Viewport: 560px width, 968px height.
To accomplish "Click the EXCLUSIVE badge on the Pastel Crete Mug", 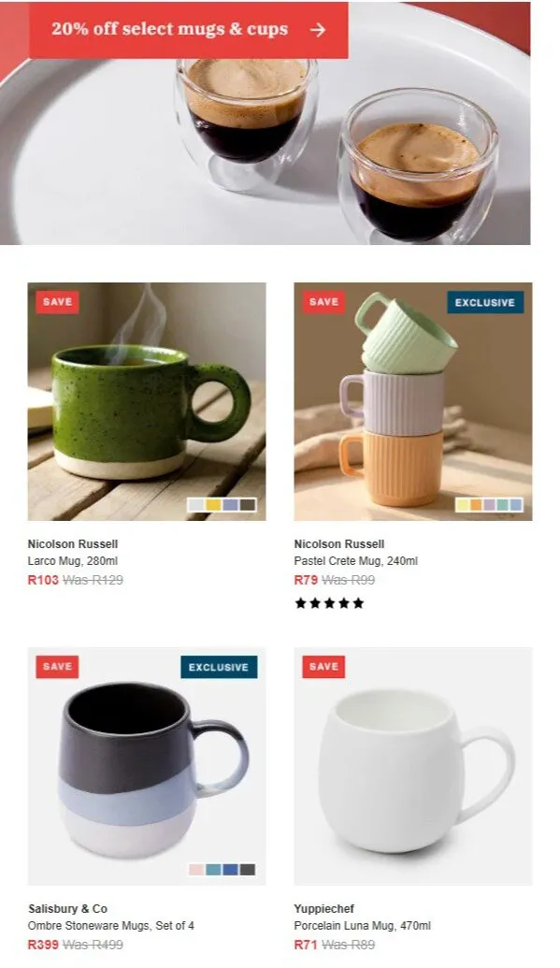I will tap(485, 302).
